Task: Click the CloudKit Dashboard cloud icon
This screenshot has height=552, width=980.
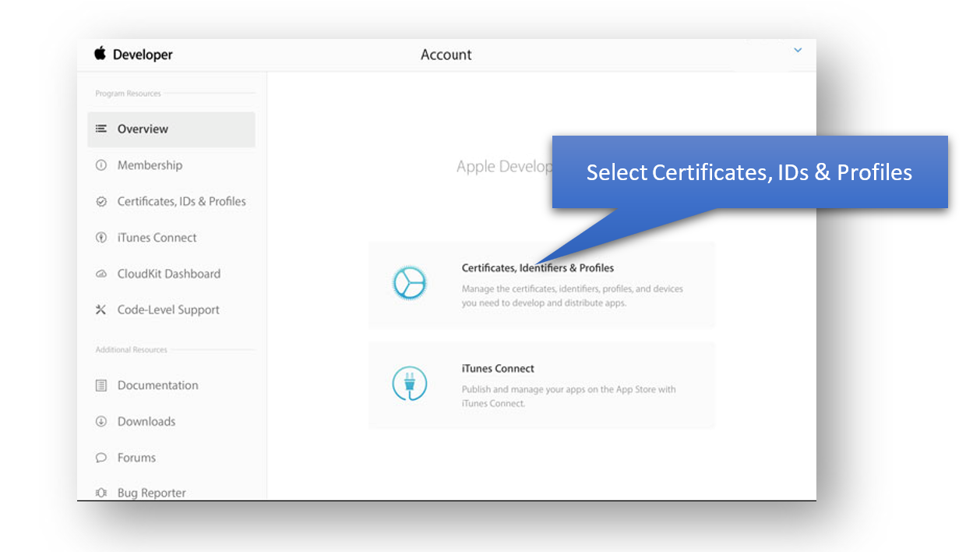Action: [x=101, y=274]
